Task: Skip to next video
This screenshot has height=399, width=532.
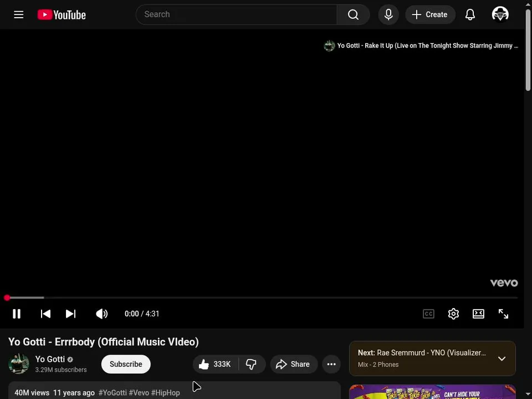Action: click(70, 314)
